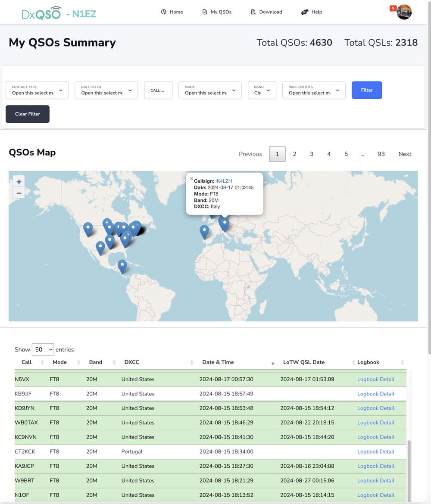Select the Portugal DXCC cell

tap(132, 451)
